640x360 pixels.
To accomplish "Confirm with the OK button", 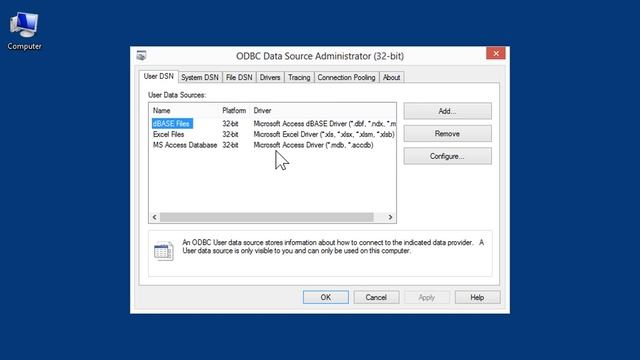I will point(326,297).
